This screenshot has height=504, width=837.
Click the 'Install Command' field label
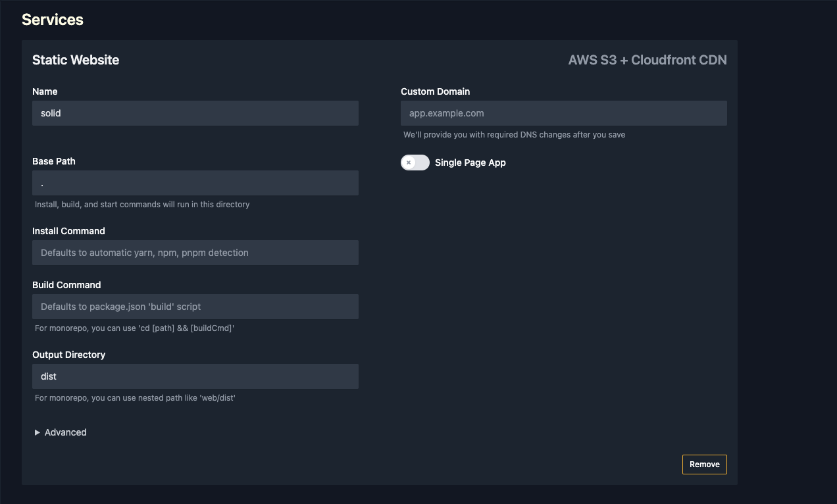pos(68,231)
